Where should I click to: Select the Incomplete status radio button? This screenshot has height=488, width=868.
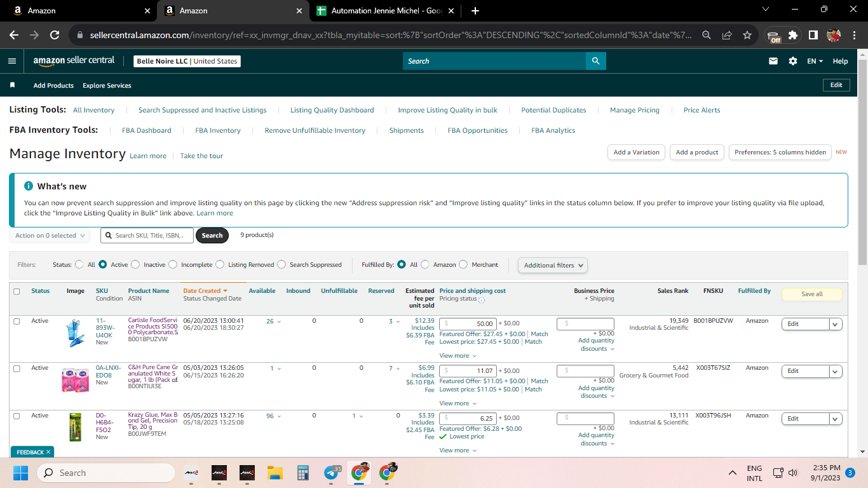173,264
